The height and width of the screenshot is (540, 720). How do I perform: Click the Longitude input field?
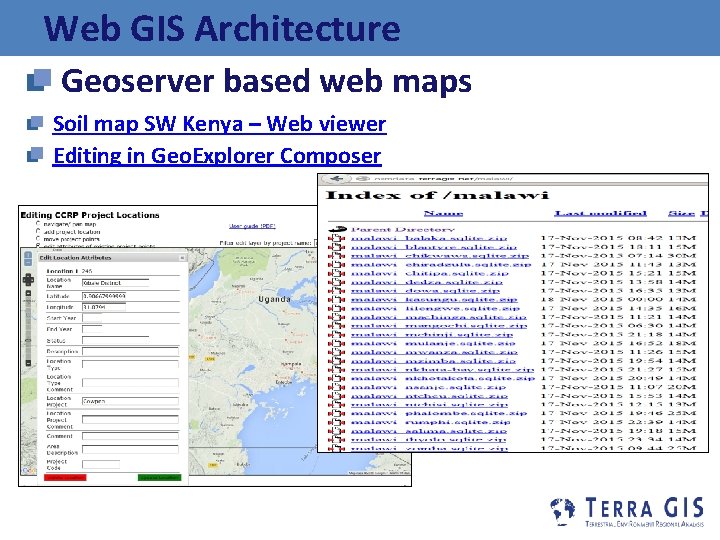click(104, 307)
